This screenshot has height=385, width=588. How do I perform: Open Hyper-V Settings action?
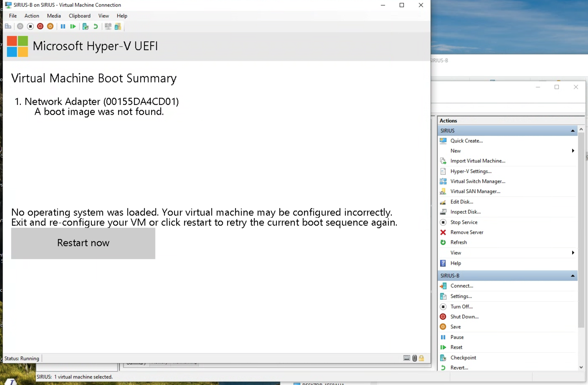click(471, 171)
